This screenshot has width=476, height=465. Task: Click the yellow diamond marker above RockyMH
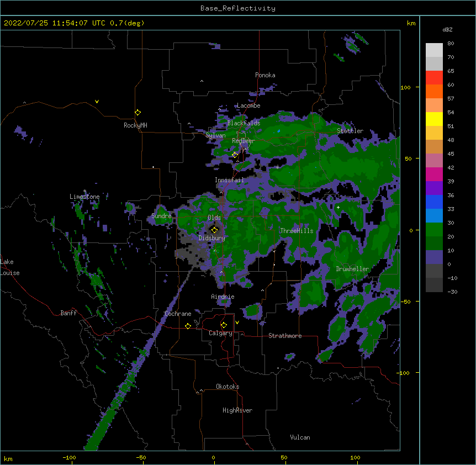click(x=137, y=113)
